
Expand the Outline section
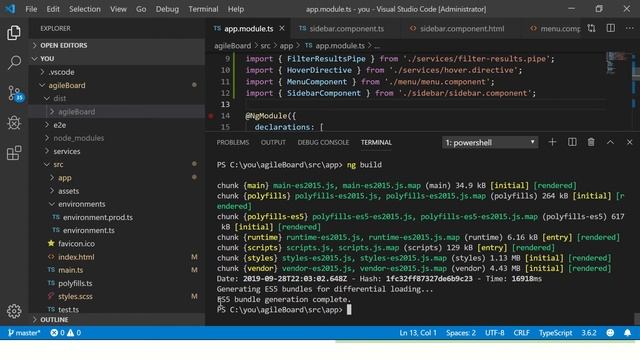53,320
